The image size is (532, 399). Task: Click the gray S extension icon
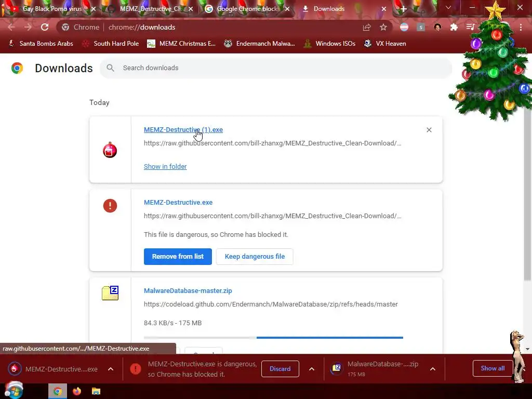tap(421, 27)
